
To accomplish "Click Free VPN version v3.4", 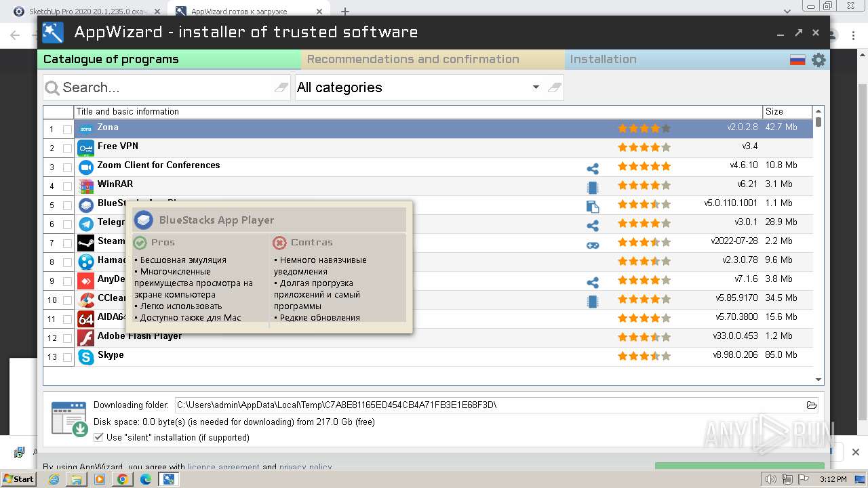I will click(750, 146).
